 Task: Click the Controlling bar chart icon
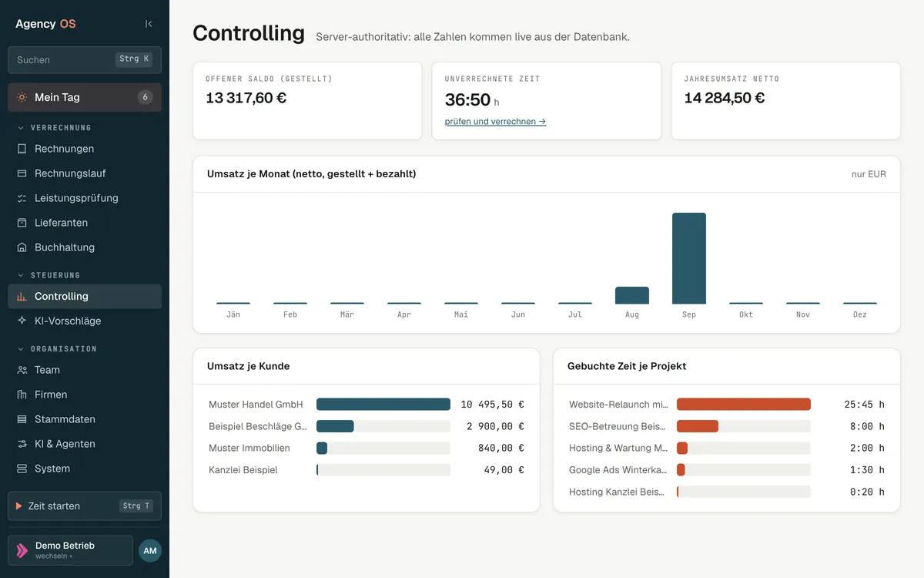point(22,296)
